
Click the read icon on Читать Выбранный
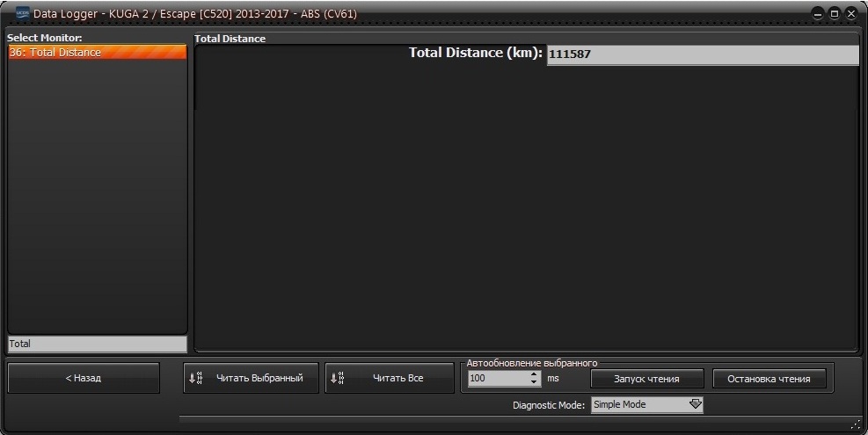coord(196,379)
